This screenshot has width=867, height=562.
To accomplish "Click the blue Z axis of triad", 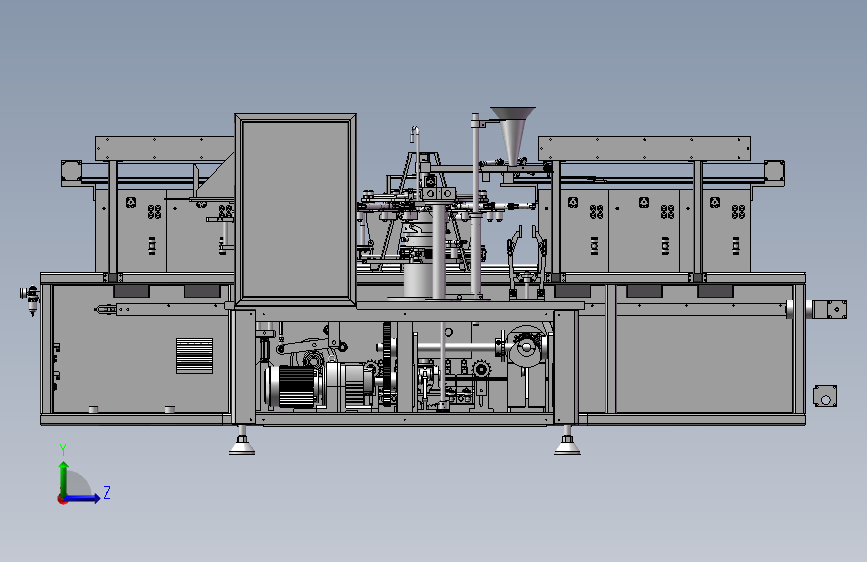I will click(x=82, y=498).
